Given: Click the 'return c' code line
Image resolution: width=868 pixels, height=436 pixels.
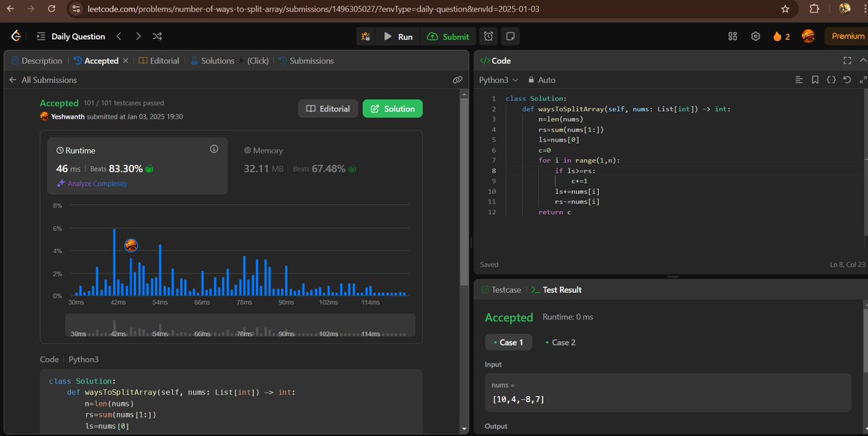Looking at the screenshot, I should click(555, 212).
